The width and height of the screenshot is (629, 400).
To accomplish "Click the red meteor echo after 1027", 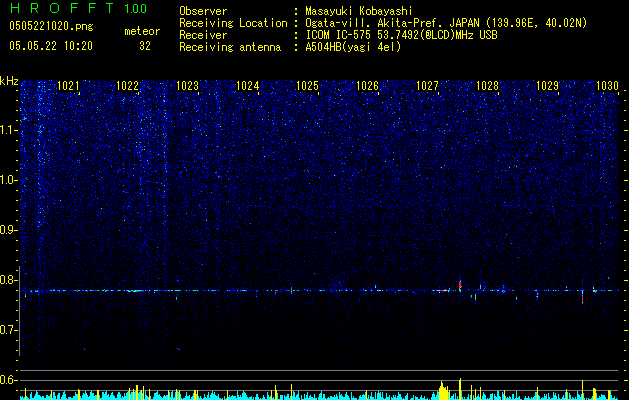I will pyautogui.click(x=460, y=285).
